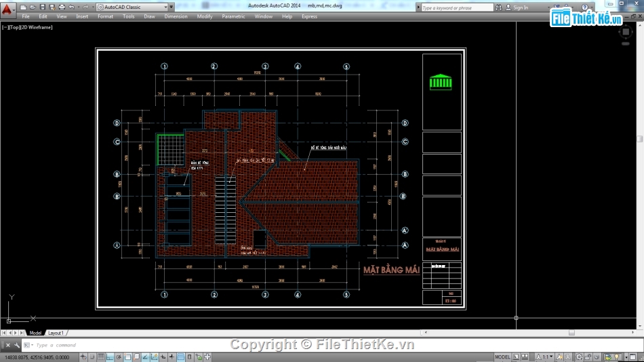Click the Open file icon
This screenshot has width=644, height=362.
33,7
